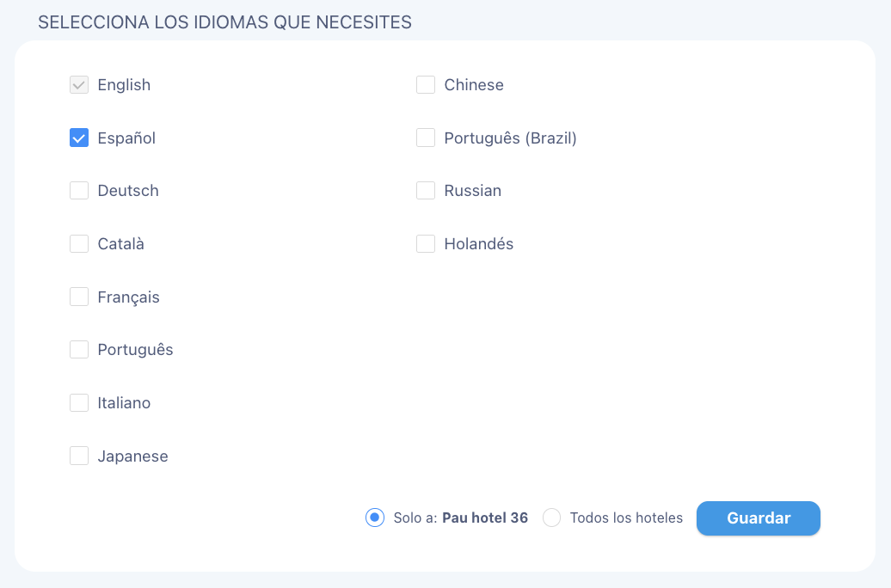
Task: Toggle the English language checkbox
Action: pyautogui.click(x=79, y=84)
